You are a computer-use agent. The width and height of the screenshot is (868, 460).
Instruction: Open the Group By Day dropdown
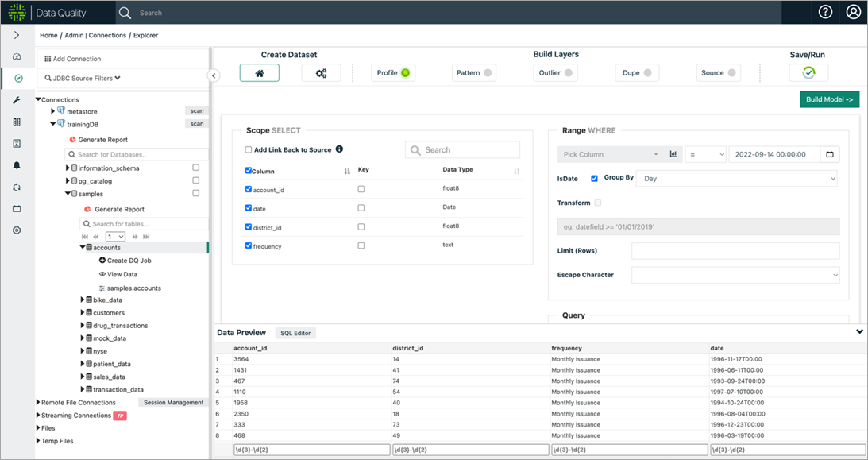pyautogui.click(x=739, y=179)
